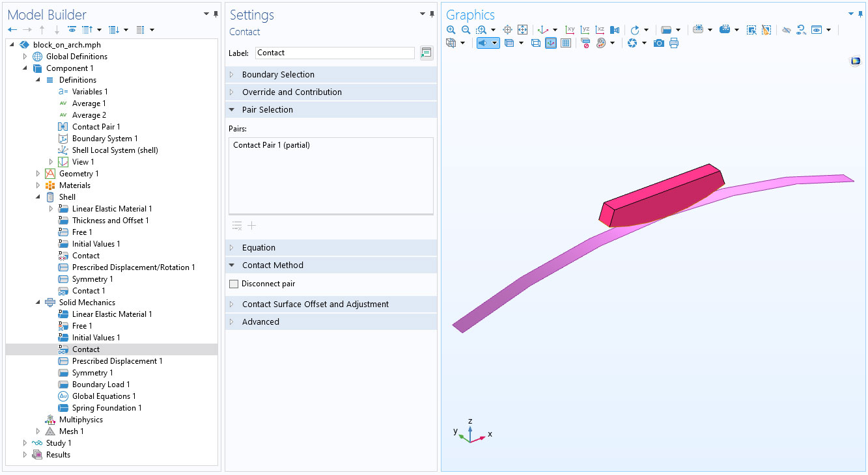The width and height of the screenshot is (868, 475).
Task: Switch to the YZ view
Action: pyautogui.click(x=585, y=30)
